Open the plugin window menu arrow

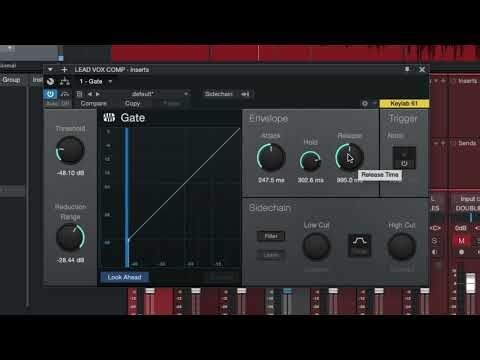[x=50, y=69]
